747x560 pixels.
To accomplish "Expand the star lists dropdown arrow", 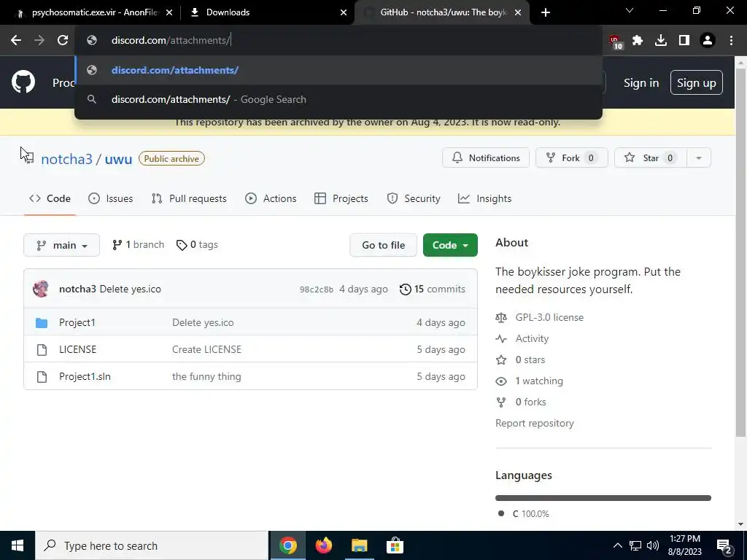I will pos(699,158).
